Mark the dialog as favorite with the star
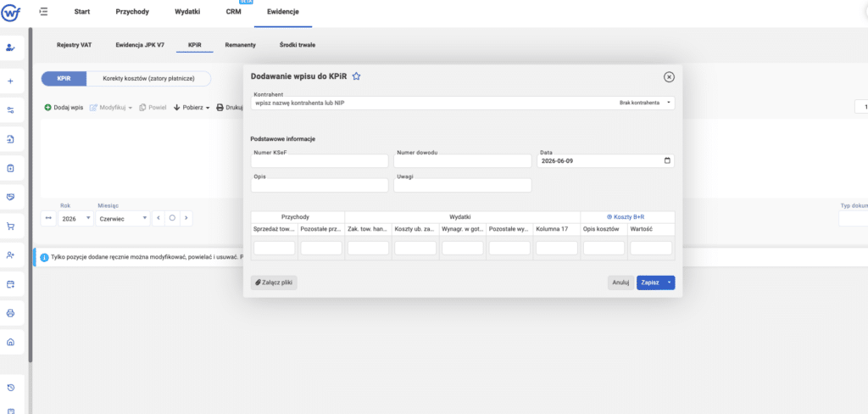868x414 pixels. [357, 76]
